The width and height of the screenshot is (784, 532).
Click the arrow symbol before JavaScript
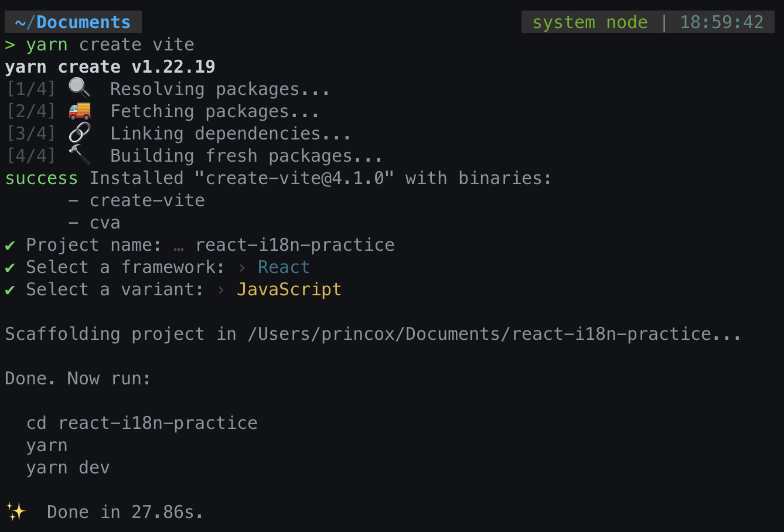pyautogui.click(x=221, y=290)
